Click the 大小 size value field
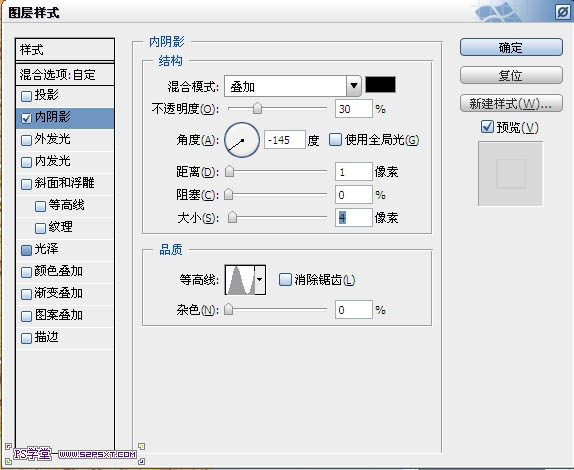 (354, 218)
